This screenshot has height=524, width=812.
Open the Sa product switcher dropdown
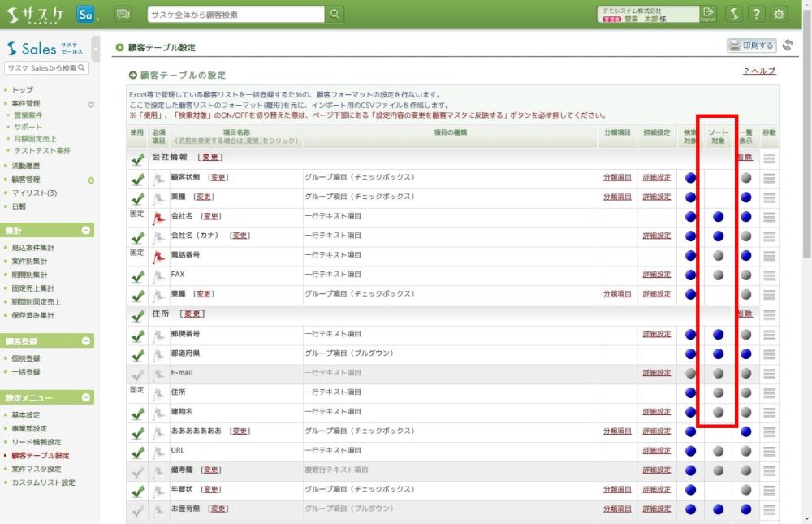[x=87, y=15]
